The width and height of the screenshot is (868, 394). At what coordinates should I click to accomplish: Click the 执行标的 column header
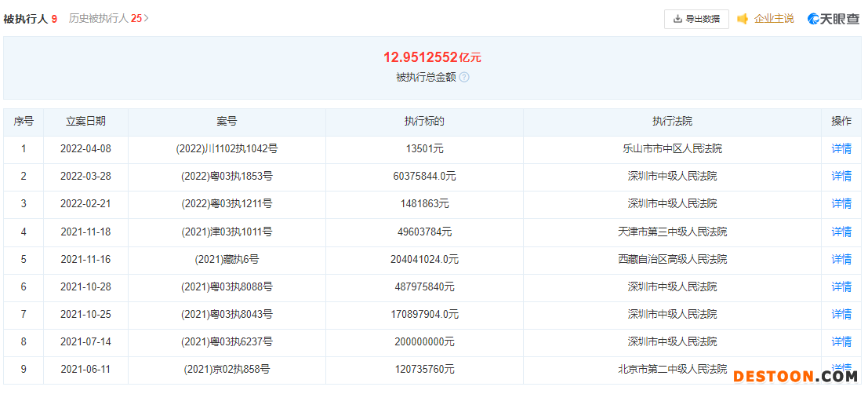click(x=424, y=121)
